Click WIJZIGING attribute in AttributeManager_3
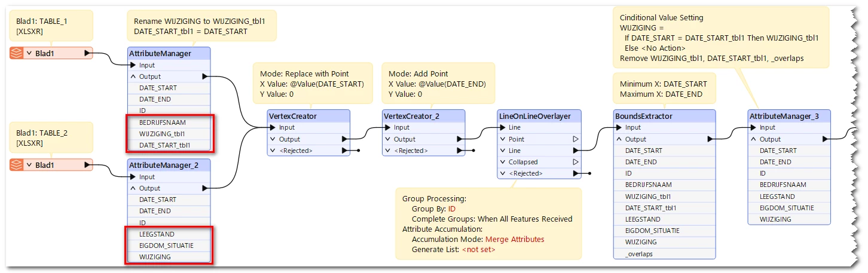868x273 pixels. (789, 219)
